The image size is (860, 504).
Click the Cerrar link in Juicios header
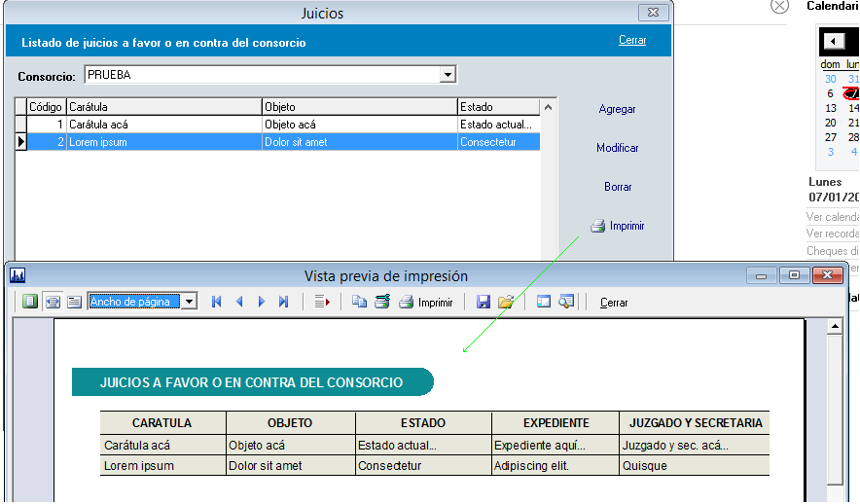click(632, 41)
